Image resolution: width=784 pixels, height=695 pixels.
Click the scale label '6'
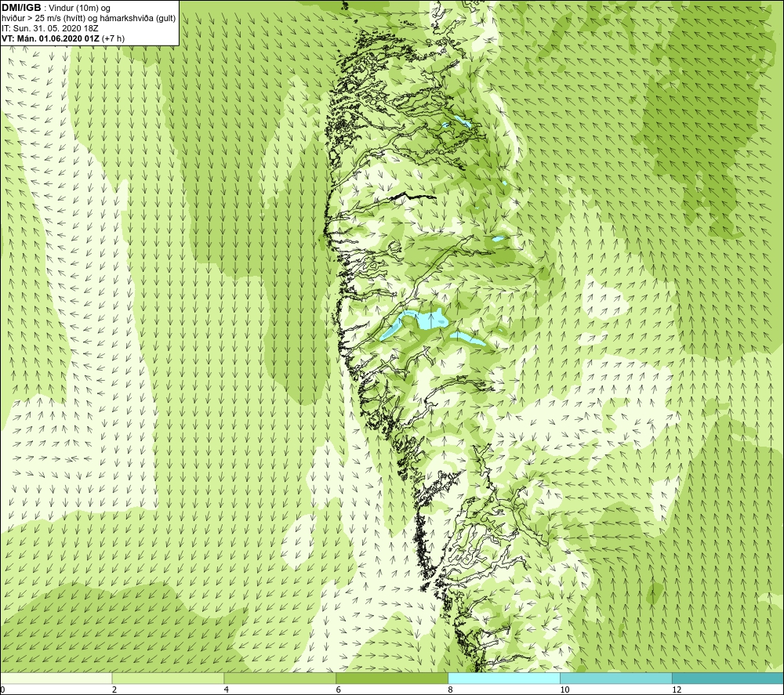coord(339,690)
